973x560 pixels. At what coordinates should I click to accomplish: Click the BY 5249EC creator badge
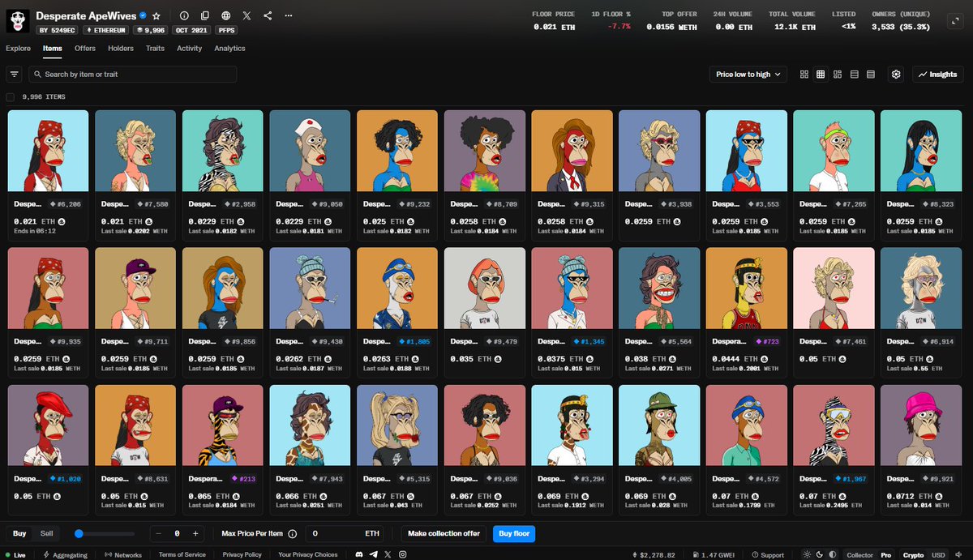(55, 30)
